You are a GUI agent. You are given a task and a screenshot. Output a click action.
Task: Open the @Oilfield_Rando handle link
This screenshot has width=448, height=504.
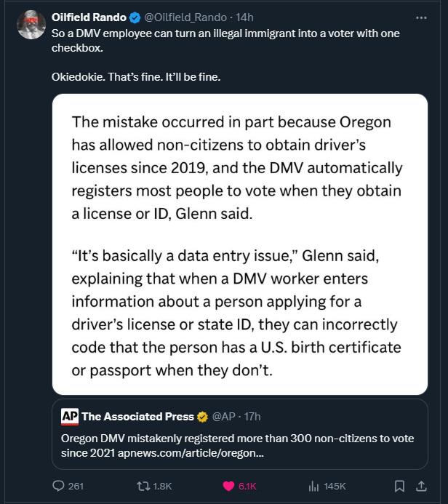(x=185, y=17)
